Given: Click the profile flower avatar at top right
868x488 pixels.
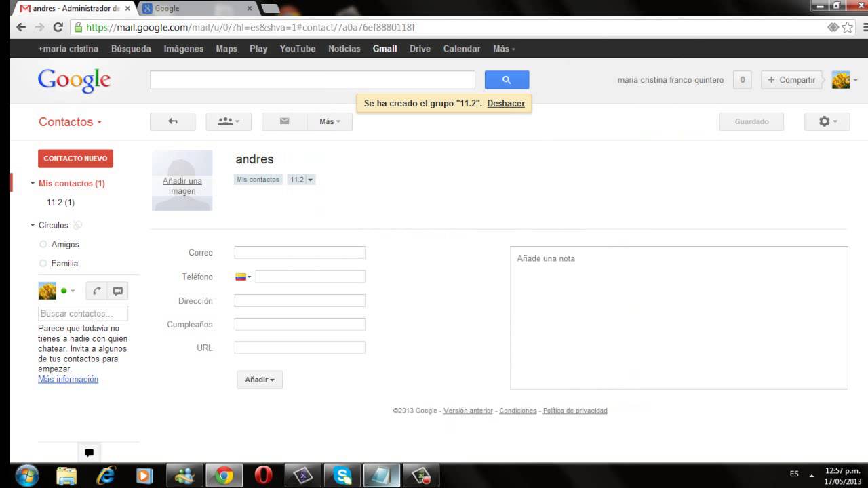Looking at the screenshot, I should [x=841, y=80].
